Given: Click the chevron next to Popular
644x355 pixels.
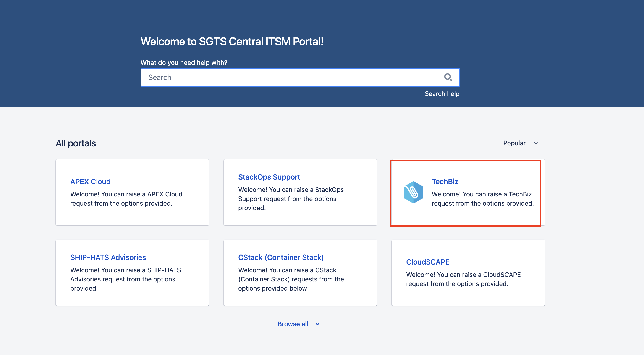Looking at the screenshot, I should [x=536, y=143].
